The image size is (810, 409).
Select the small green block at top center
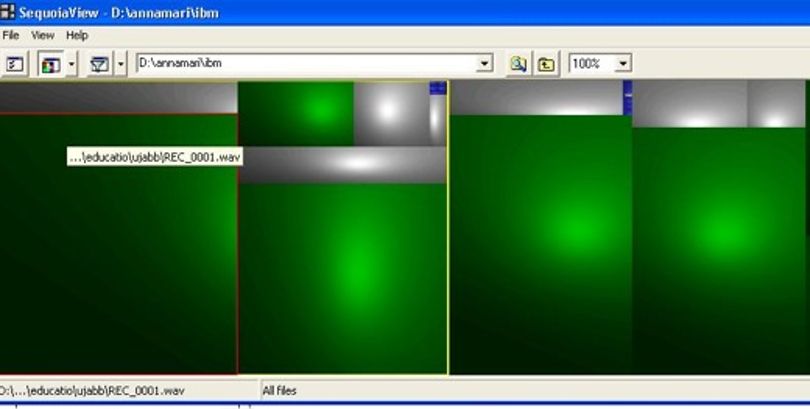pyautogui.click(x=296, y=114)
